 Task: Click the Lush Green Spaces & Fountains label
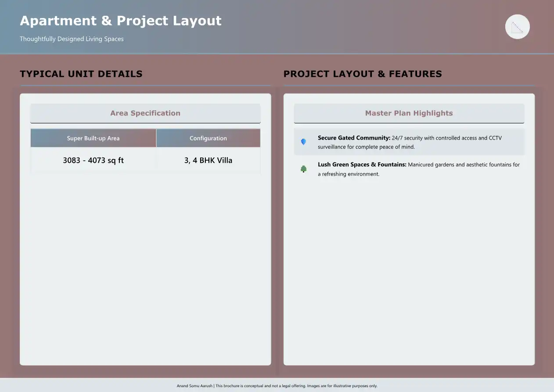[362, 165]
